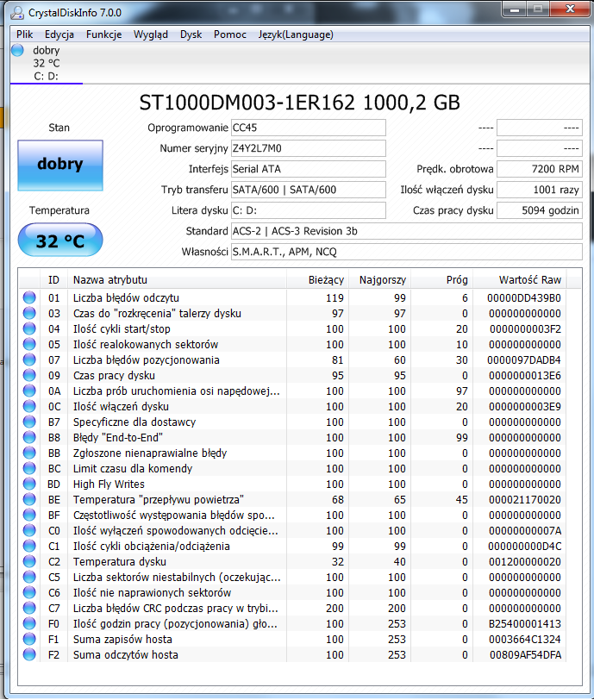Click the Nazwa atrybutu column header
The width and height of the screenshot is (594, 700).
tap(177, 280)
